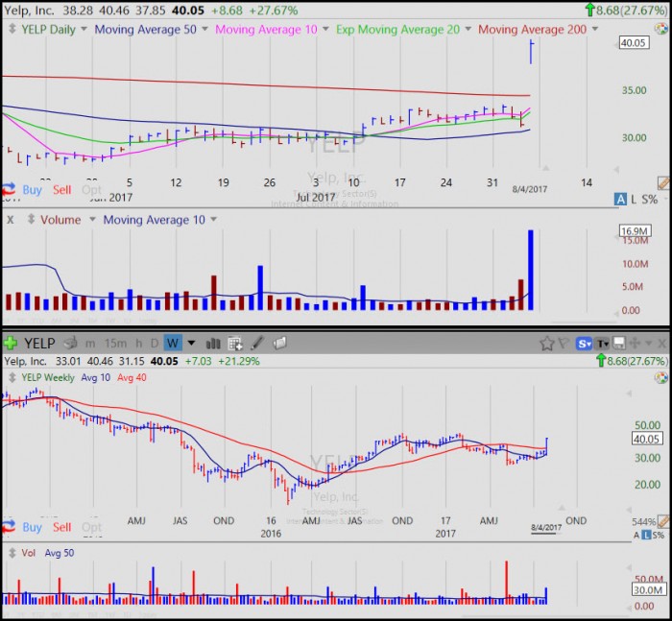Toggle arithmetic scale A on weekly chart
This screenshot has height=621, width=672.
(636, 535)
